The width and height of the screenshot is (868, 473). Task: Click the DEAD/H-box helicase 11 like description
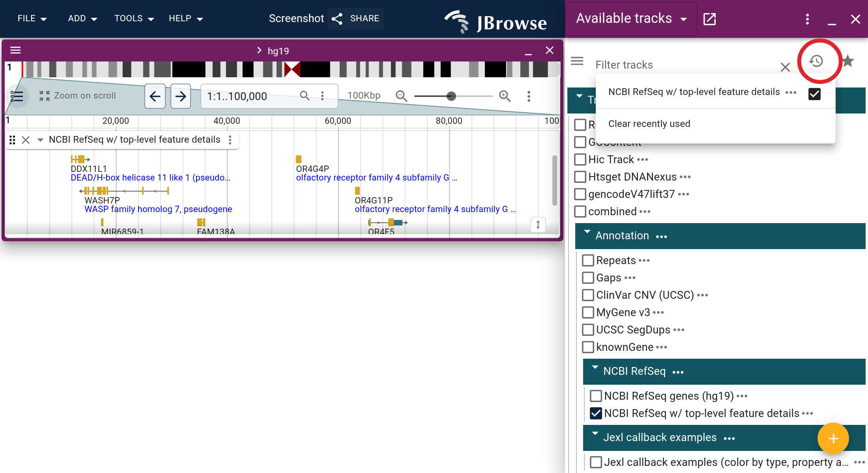click(x=150, y=178)
